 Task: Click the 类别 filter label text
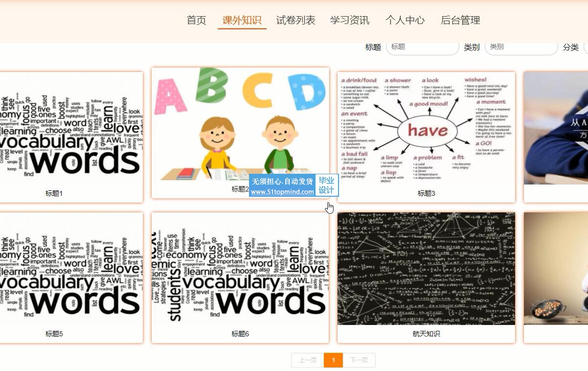click(x=472, y=47)
